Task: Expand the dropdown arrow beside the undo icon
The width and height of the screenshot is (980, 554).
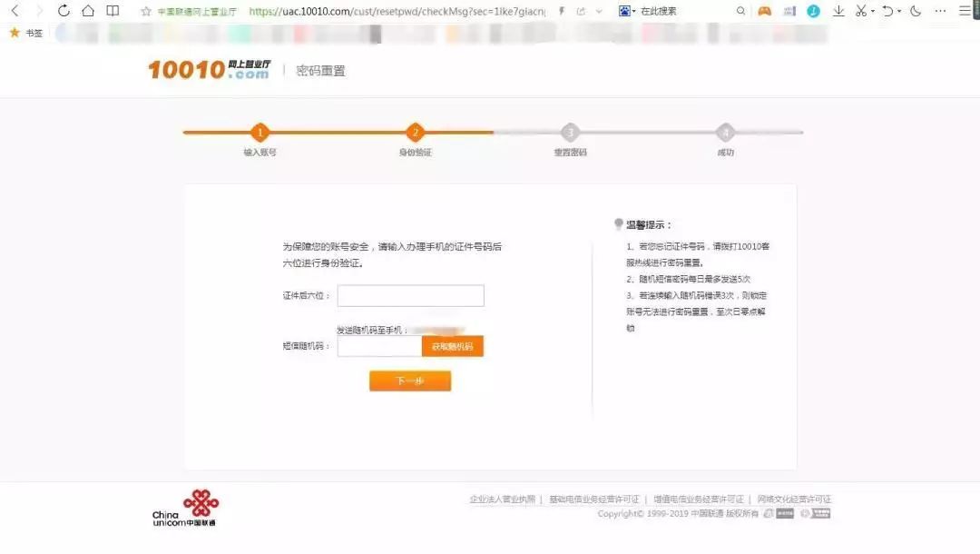Action: [x=898, y=11]
